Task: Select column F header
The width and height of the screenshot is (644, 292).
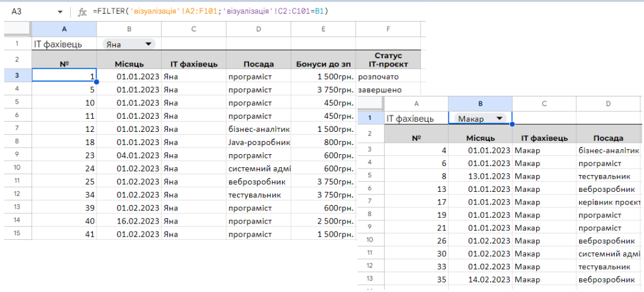Action: [388, 29]
